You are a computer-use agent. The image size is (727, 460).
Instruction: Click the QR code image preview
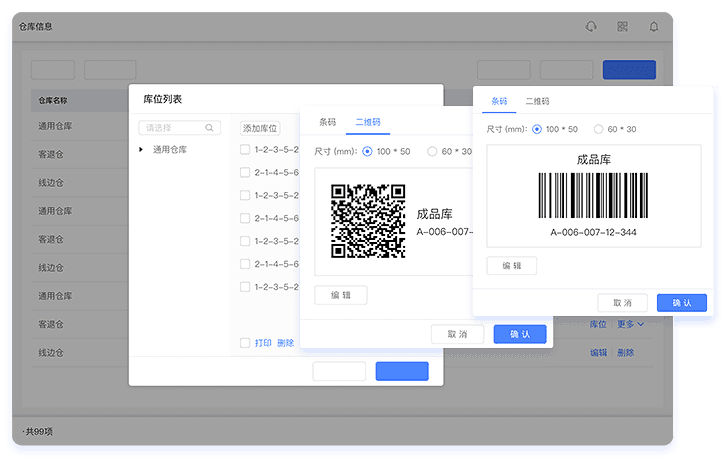(x=368, y=221)
